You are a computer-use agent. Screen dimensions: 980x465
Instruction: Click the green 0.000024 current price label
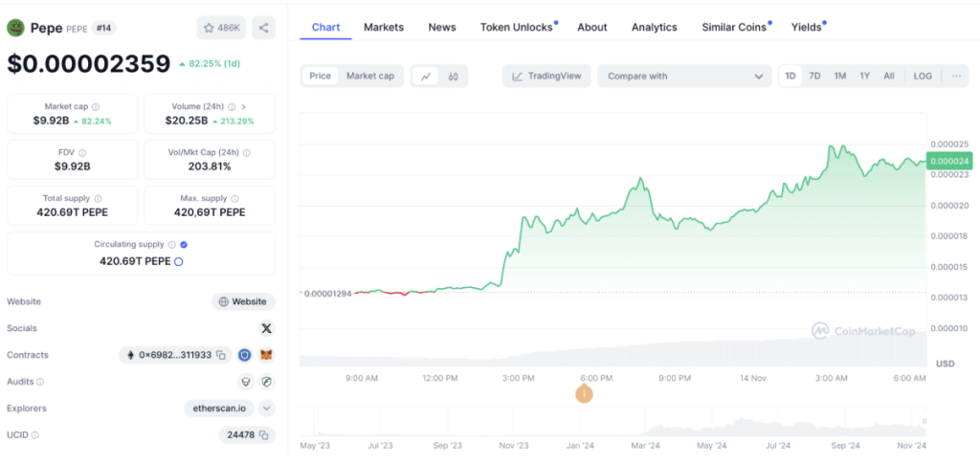tap(950, 161)
